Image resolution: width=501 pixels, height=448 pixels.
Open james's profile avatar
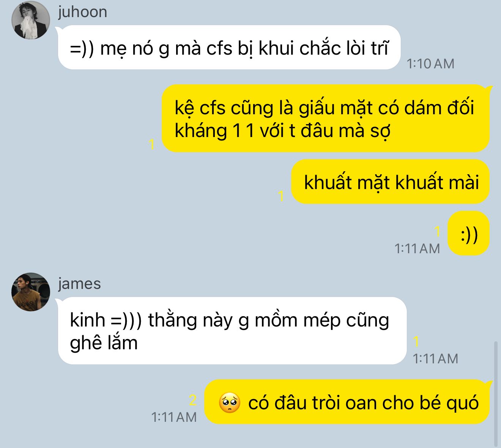coord(31,292)
